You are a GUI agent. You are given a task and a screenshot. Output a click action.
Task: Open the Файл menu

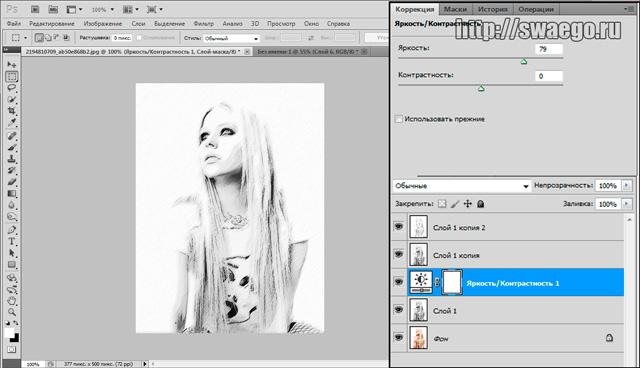13,24
